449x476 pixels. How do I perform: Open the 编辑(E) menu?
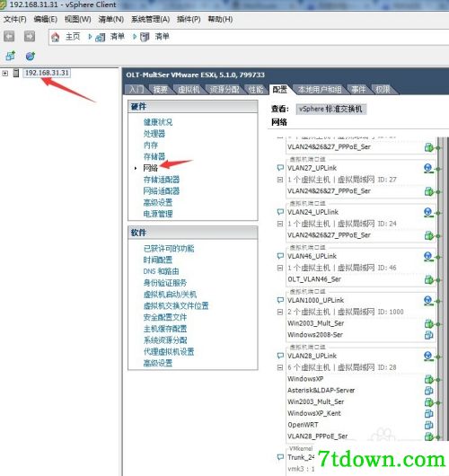click(x=46, y=20)
